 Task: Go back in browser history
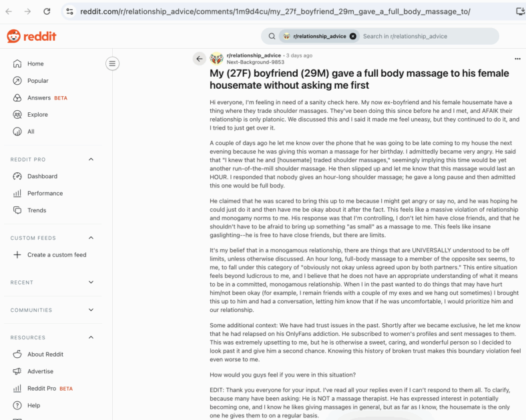pos(9,11)
